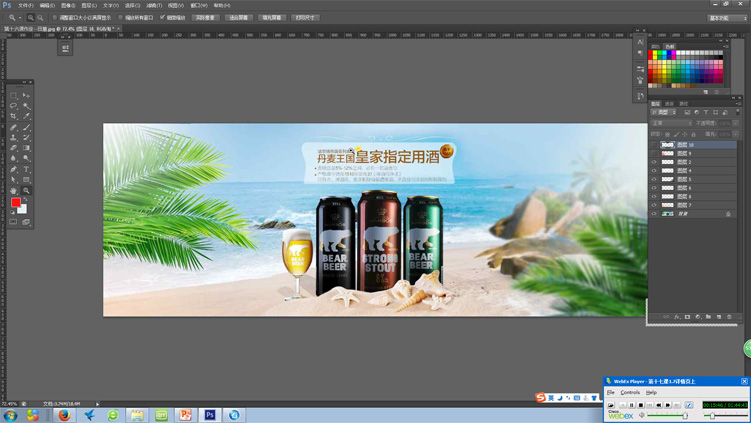Change screen mode icon in toolbox
The image size is (751, 423).
[x=26, y=222]
